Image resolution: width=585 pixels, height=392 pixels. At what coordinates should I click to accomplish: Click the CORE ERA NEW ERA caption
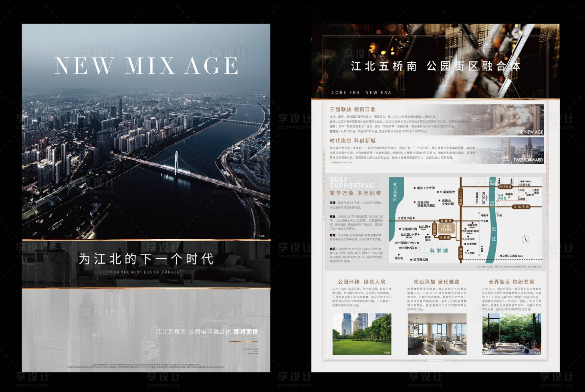click(361, 93)
